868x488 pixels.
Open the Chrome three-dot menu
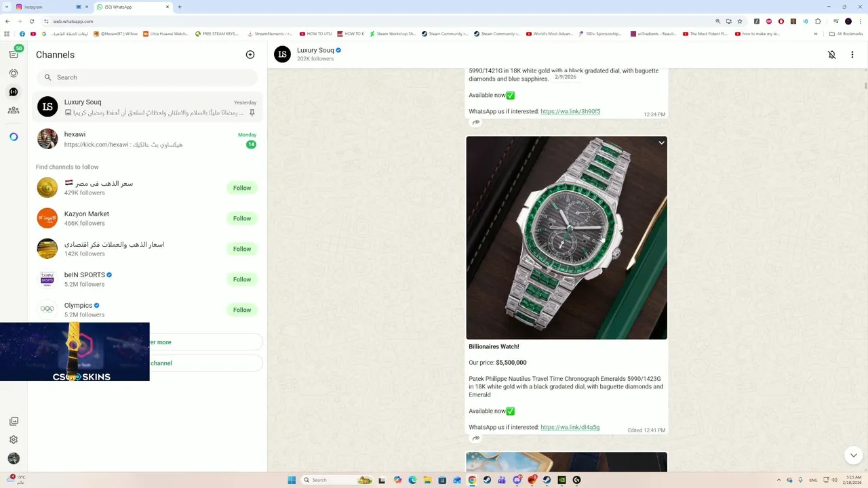coord(861,21)
